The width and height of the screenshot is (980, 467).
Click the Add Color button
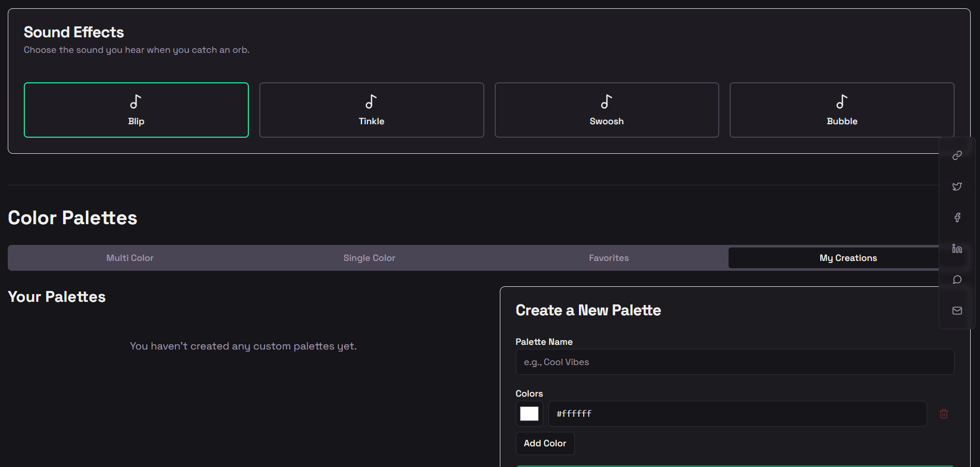pyautogui.click(x=545, y=443)
